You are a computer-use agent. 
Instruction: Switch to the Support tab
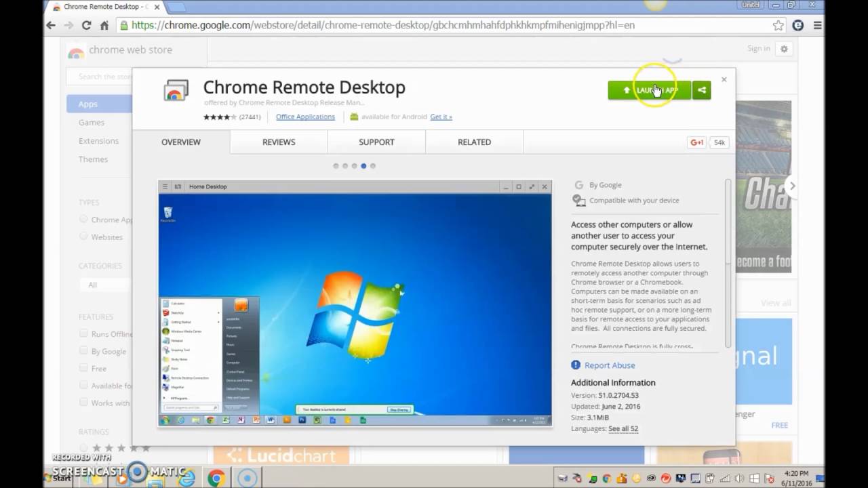[x=376, y=142]
